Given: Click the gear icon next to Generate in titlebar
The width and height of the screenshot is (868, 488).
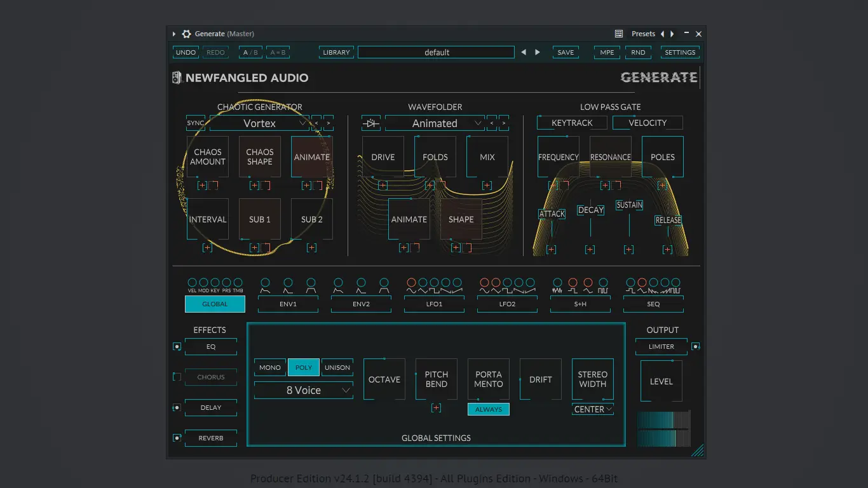Looking at the screenshot, I should pos(186,34).
